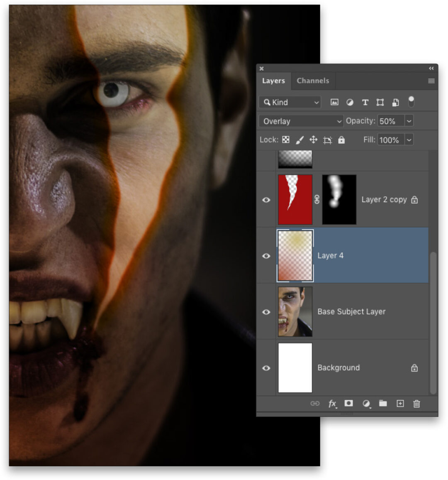Screen dimensions: 448x480
Task: Enable Lock position on Layer 4
Action: tap(313, 140)
